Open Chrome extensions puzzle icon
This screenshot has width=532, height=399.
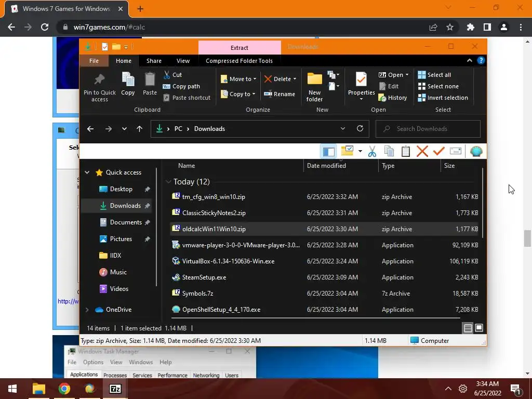pyautogui.click(x=471, y=27)
